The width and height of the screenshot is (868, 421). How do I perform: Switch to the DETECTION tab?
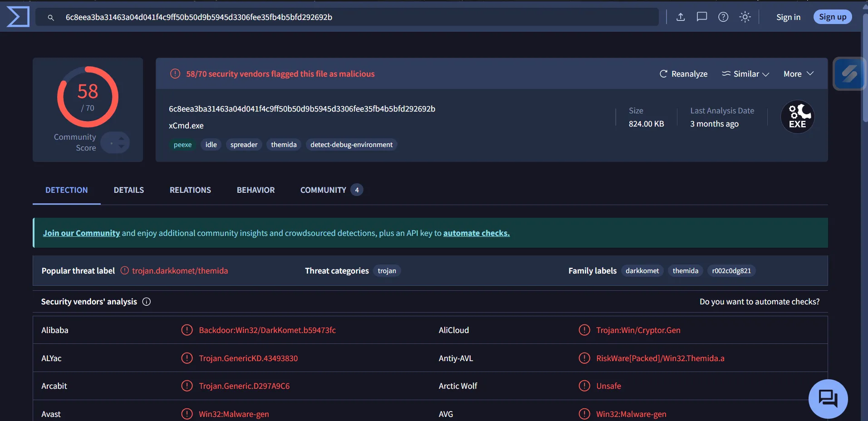(x=67, y=190)
